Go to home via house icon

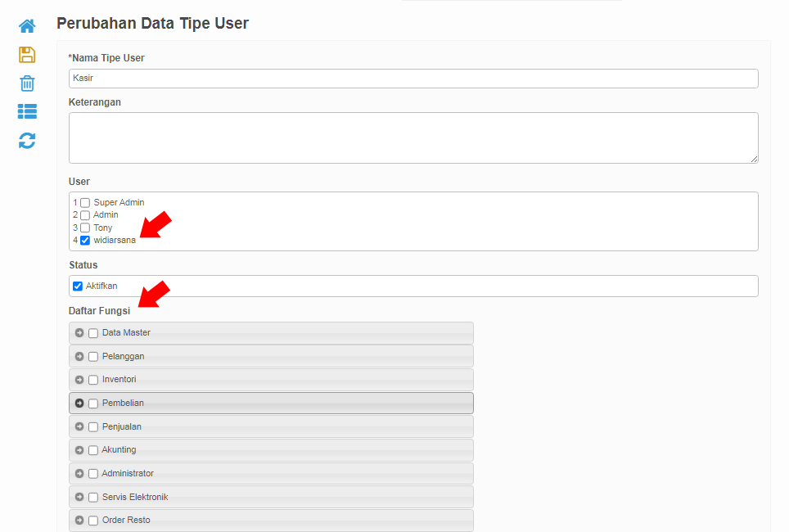pos(27,25)
